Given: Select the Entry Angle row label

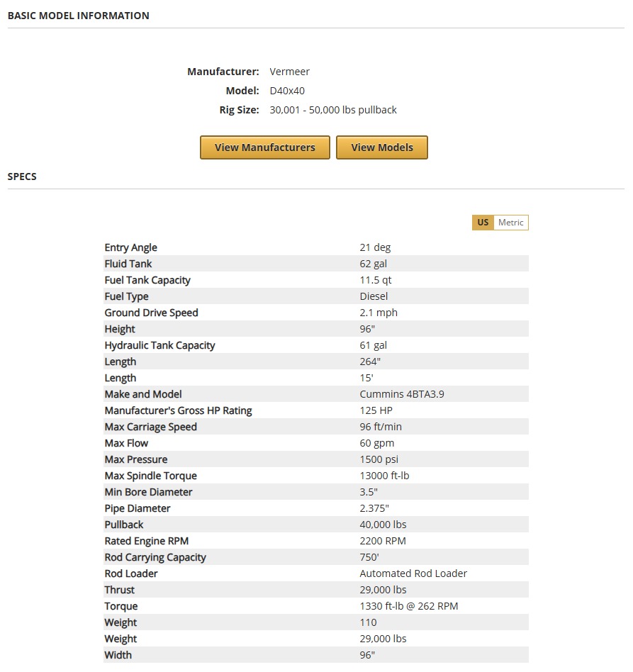Looking at the screenshot, I should (x=130, y=247).
